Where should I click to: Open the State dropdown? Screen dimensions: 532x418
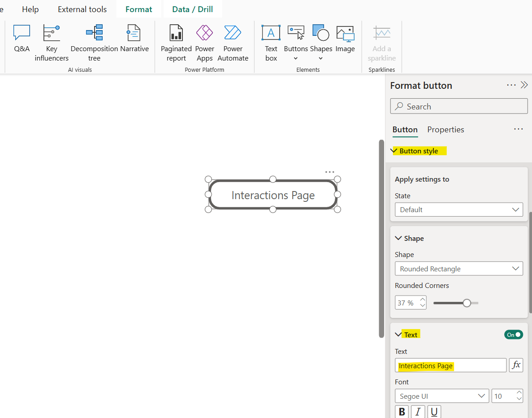point(458,209)
